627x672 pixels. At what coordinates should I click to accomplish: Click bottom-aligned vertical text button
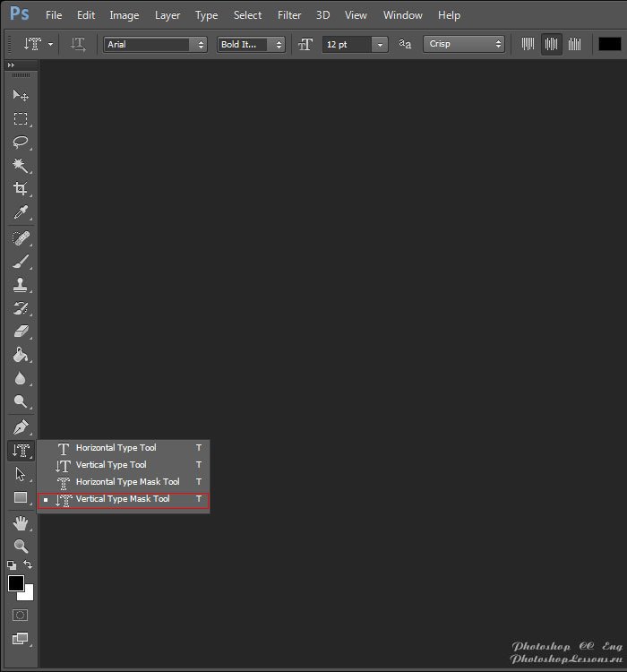pos(574,44)
